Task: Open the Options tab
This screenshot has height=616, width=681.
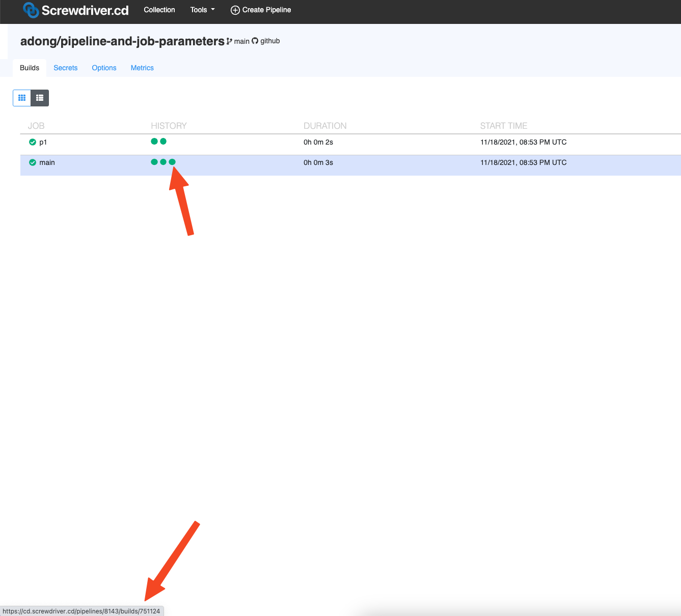Action: pyautogui.click(x=104, y=68)
